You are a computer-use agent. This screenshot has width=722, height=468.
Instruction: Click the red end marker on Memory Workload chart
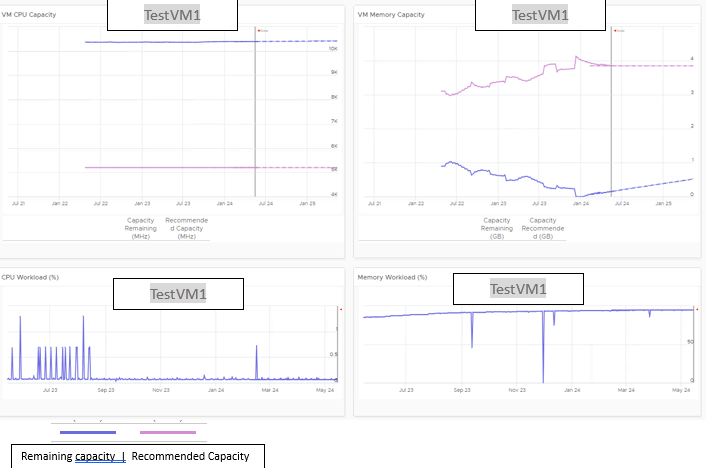click(x=697, y=310)
